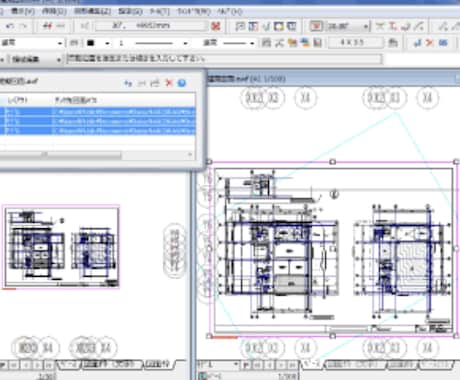
Task: Open the line color dropdown beside the black swatch
Action: tap(107, 43)
